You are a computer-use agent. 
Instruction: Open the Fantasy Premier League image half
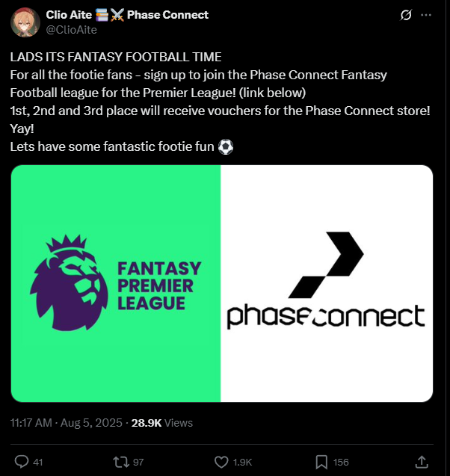[x=116, y=283]
